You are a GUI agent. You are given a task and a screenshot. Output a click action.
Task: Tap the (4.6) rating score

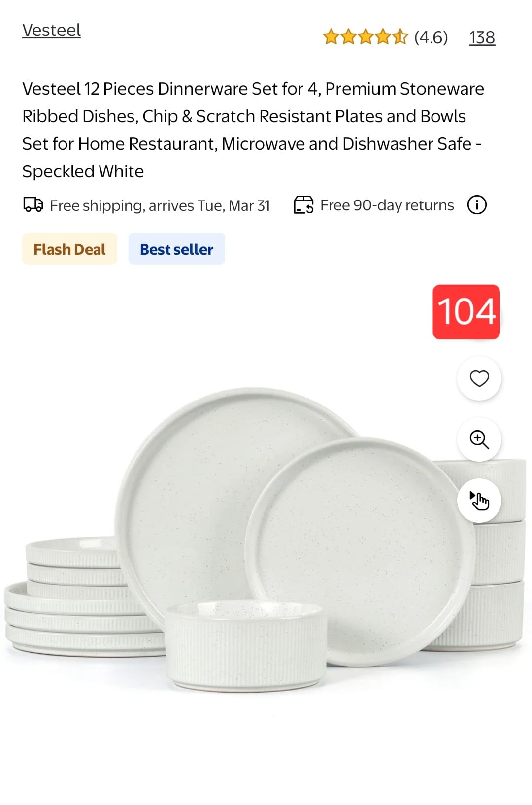coord(431,37)
